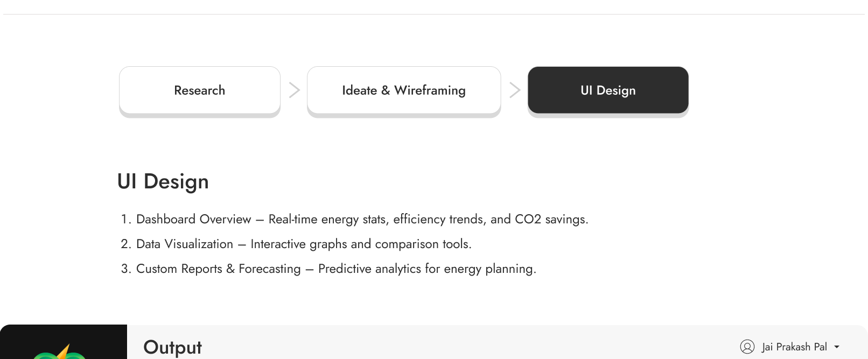Click the text 'Predictive analytics for energy planning'
868x359 pixels.
426,269
